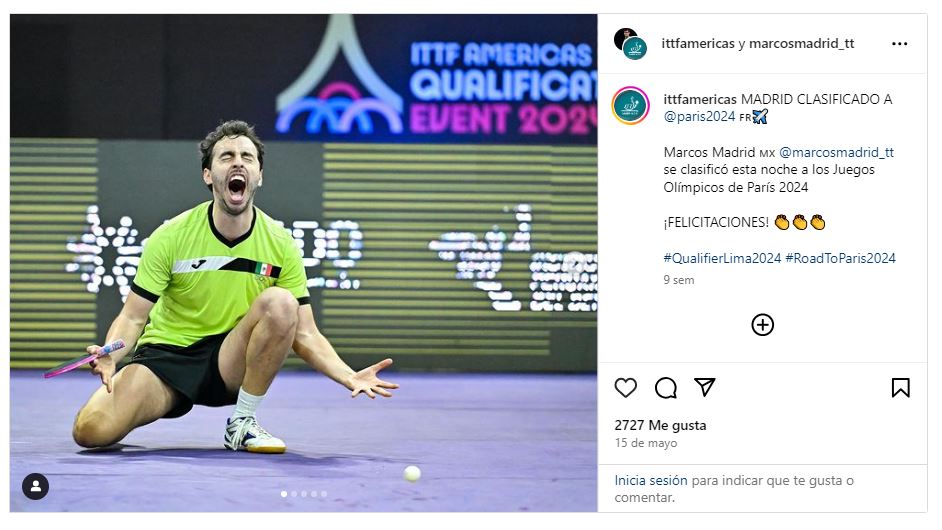Open the #QualifierLima2024 hashtag
942x530 pixels.
722,258
